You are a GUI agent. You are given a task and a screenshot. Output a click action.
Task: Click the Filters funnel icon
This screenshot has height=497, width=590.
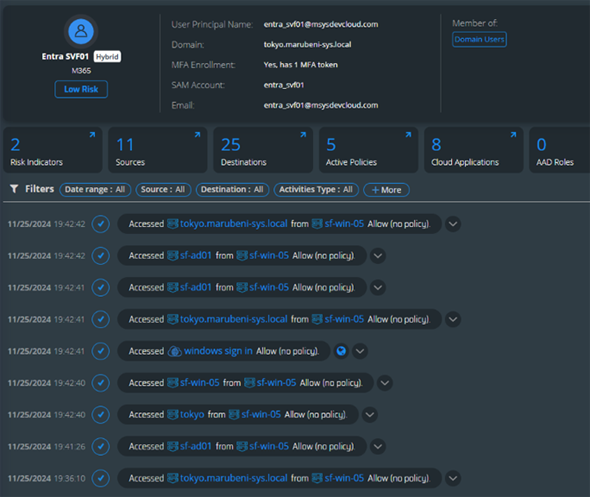pyautogui.click(x=14, y=188)
